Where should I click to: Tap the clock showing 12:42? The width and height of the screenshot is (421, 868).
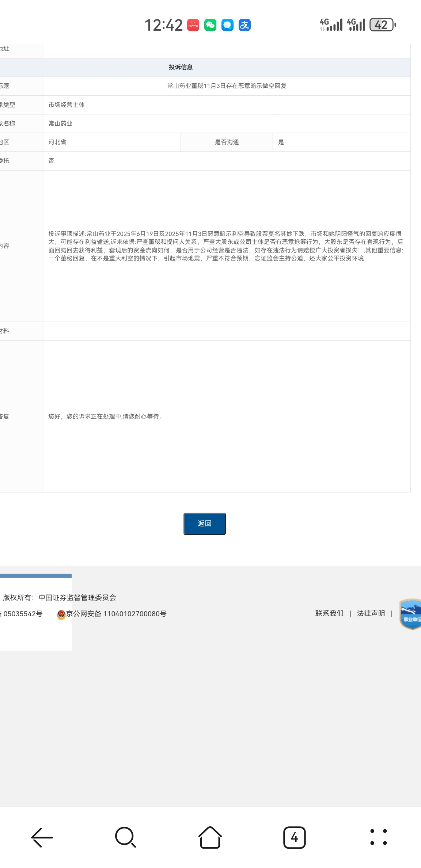pos(164,25)
